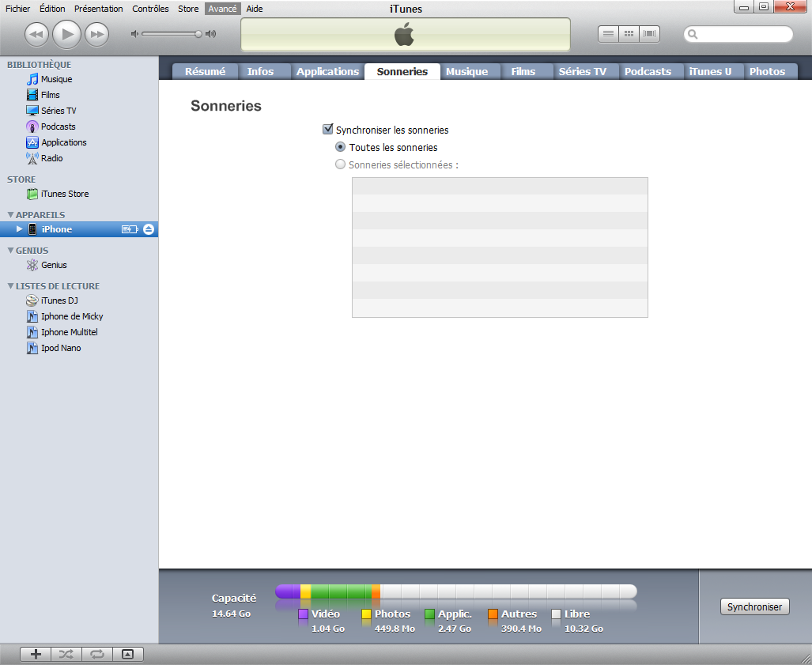This screenshot has height=665, width=812.
Task: Switch to Cover Flow view mode
Action: coord(649,34)
